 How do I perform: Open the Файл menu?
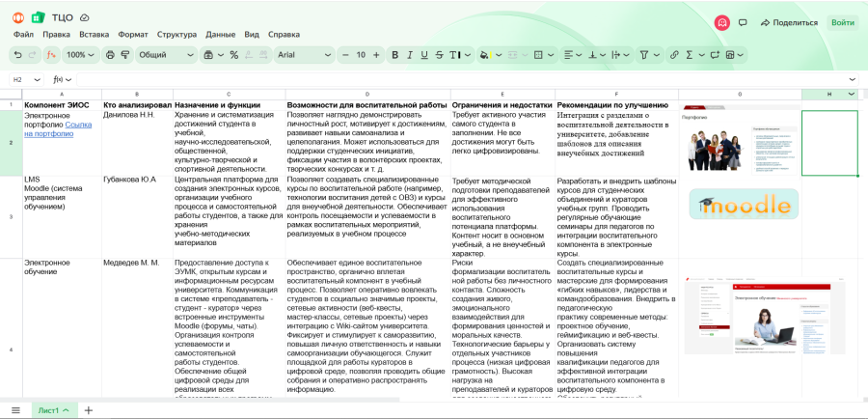click(23, 35)
